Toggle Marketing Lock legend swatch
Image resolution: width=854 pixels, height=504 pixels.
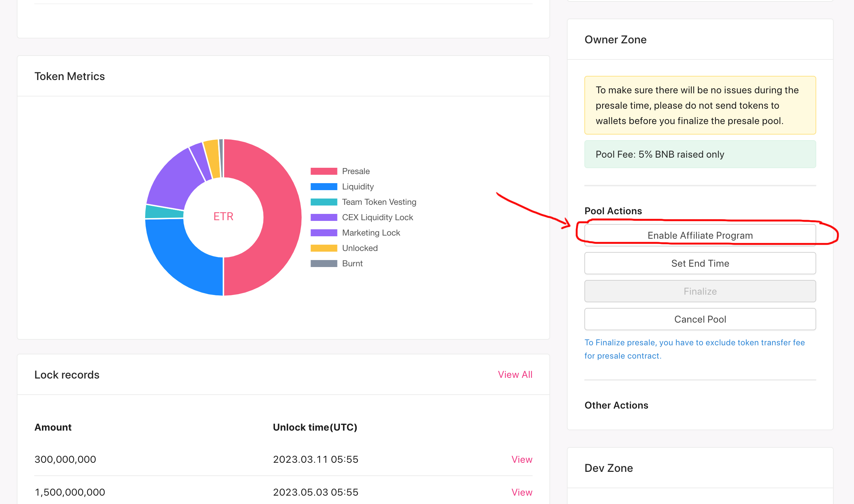[x=324, y=233]
